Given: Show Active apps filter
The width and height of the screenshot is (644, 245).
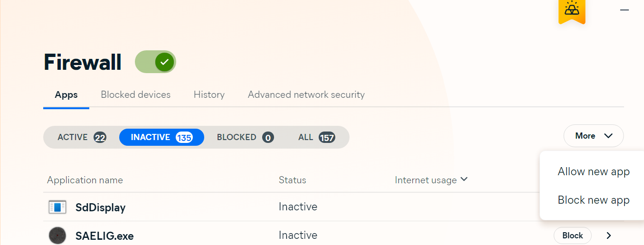Looking at the screenshot, I should click(81, 137).
